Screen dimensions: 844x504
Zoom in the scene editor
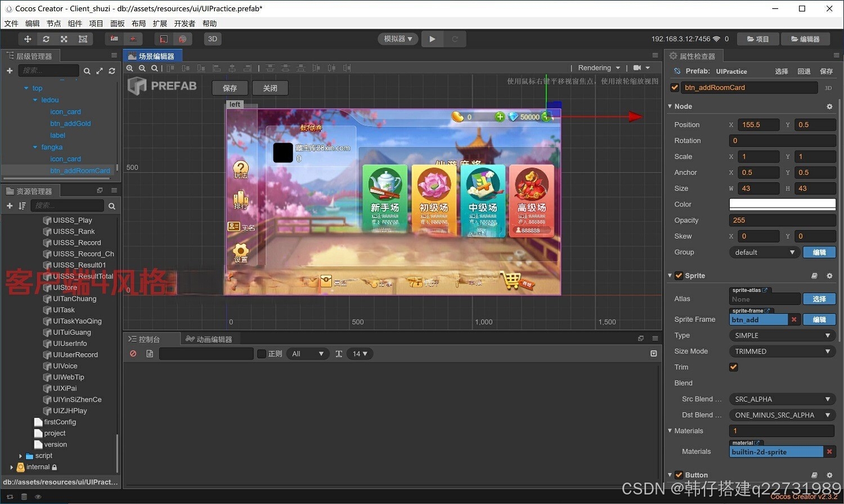pos(130,68)
